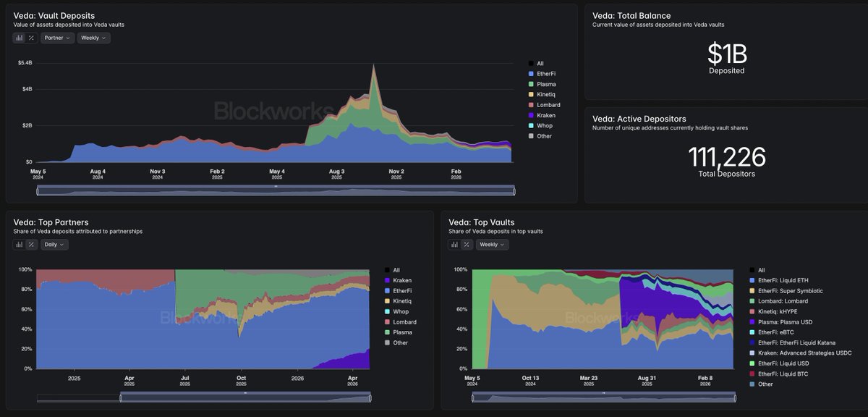Toggle Other series in Top Partners legend
Image resolution: width=868 pixels, height=417 pixels.
tap(396, 342)
